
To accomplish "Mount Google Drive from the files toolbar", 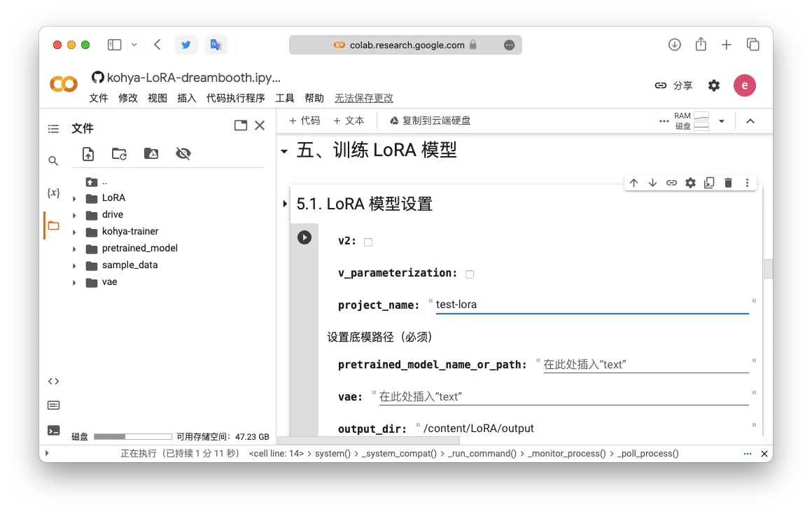I will point(151,154).
